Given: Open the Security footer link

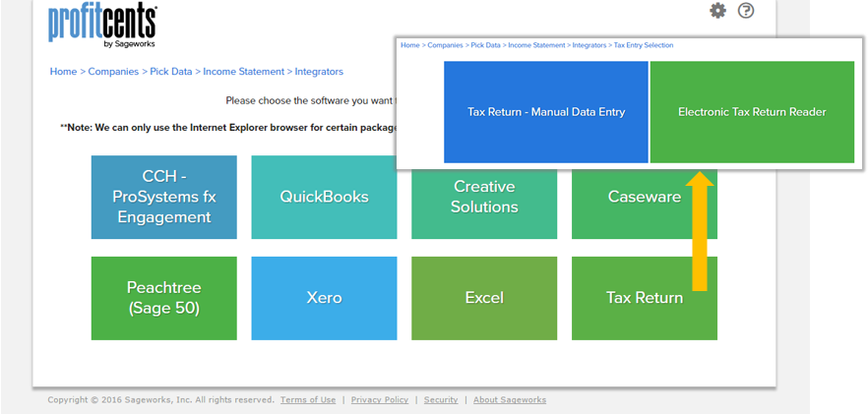Looking at the screenshot, I should [x=441, y=399].
